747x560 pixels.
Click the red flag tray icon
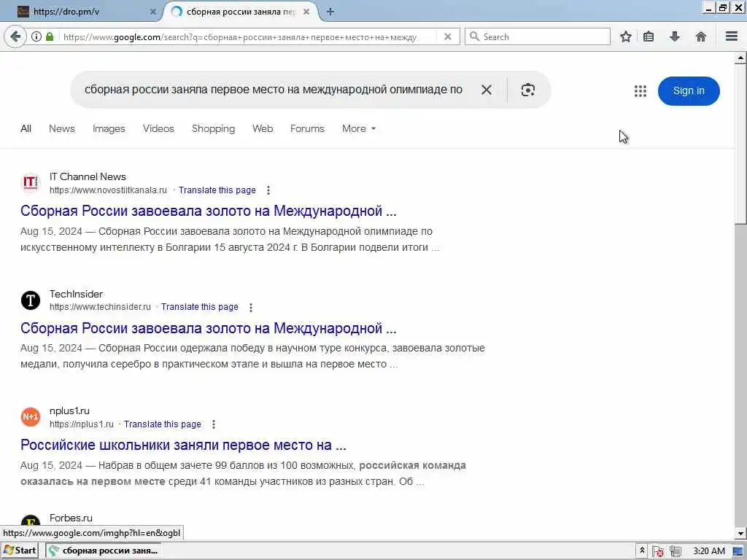658,551
